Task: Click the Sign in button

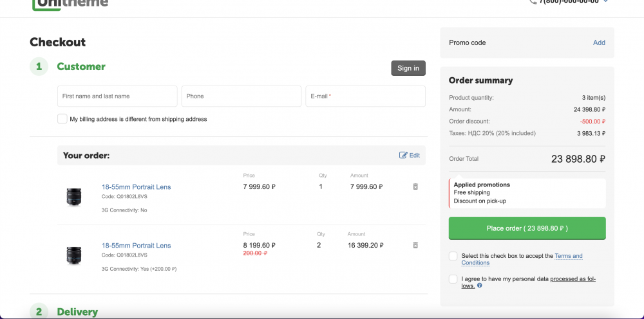Action: 408,68
